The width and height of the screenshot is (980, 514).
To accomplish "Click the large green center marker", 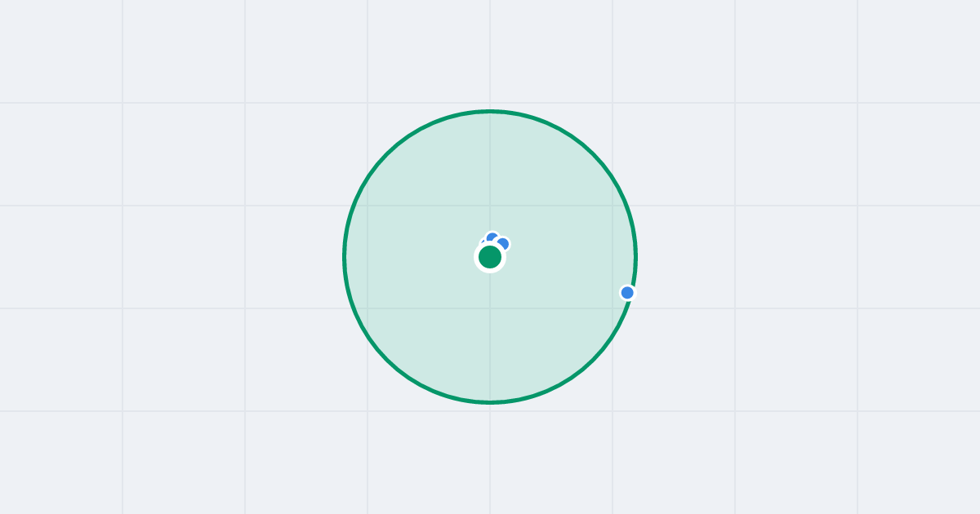I will (x=490, y=257).
